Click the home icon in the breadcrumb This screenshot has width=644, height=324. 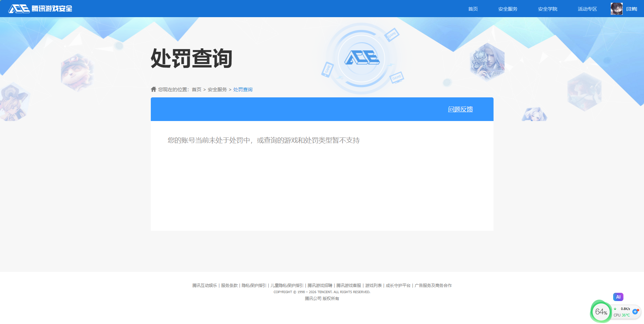point(153,89)
